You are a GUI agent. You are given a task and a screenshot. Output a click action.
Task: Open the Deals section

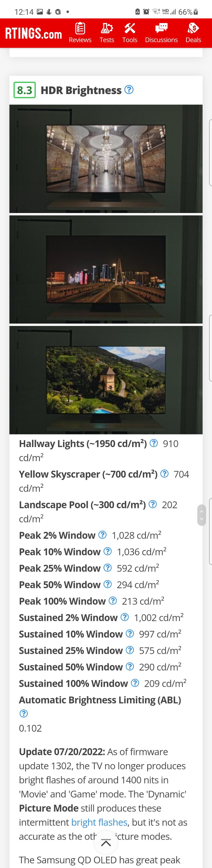pos(193,33)
